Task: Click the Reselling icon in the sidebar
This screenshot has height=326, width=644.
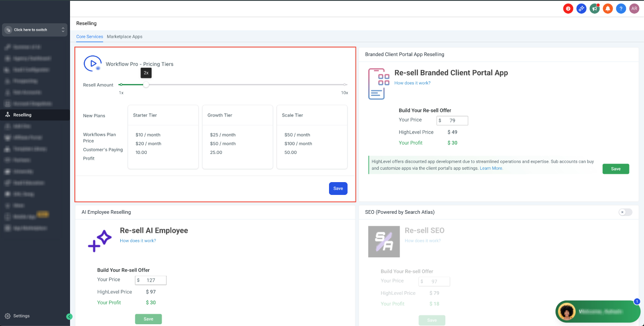Action: coord(7,115)
